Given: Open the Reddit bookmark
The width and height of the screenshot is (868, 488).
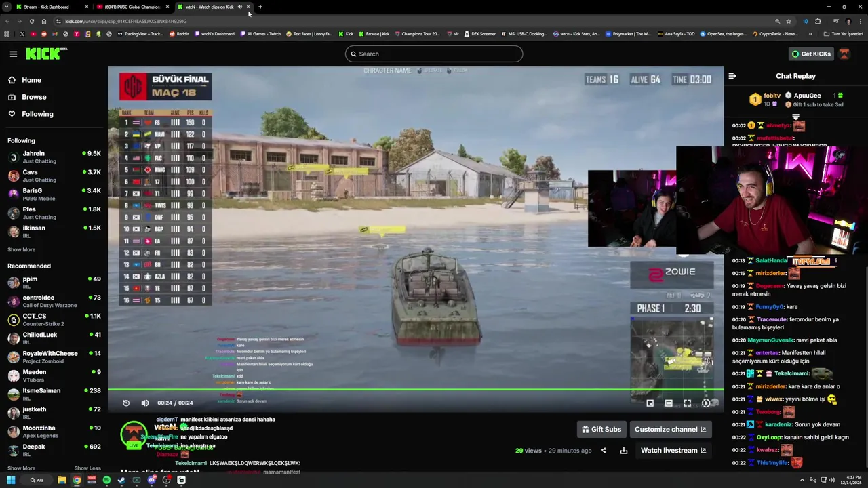Looking at the screenshot, I should pos(179,33).
